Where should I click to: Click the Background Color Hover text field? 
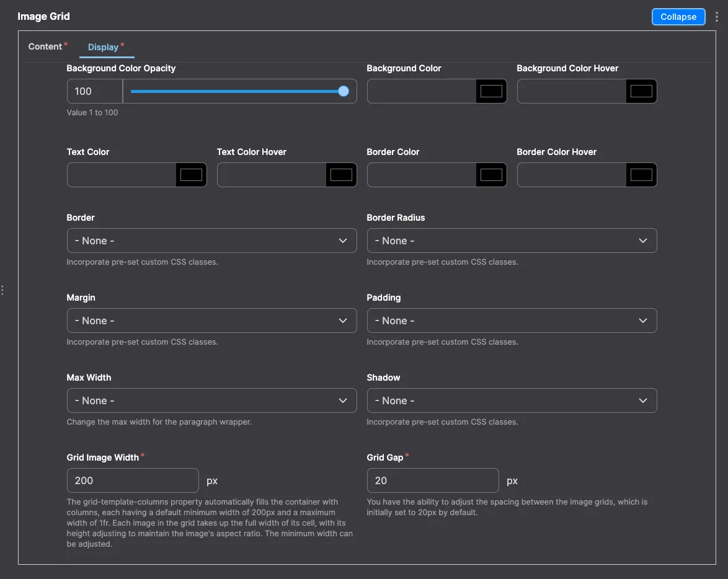click(572, 91)
